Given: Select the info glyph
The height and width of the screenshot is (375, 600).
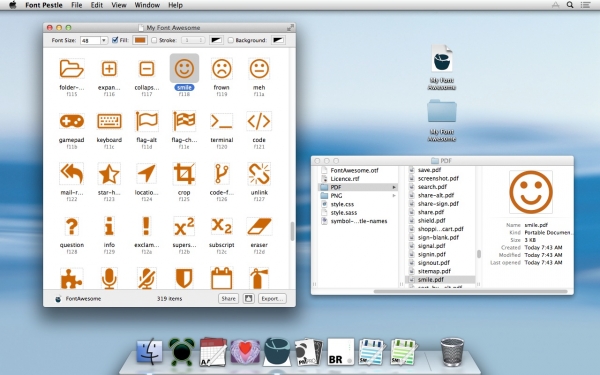Looking at the screenshot, I should 109,226.
